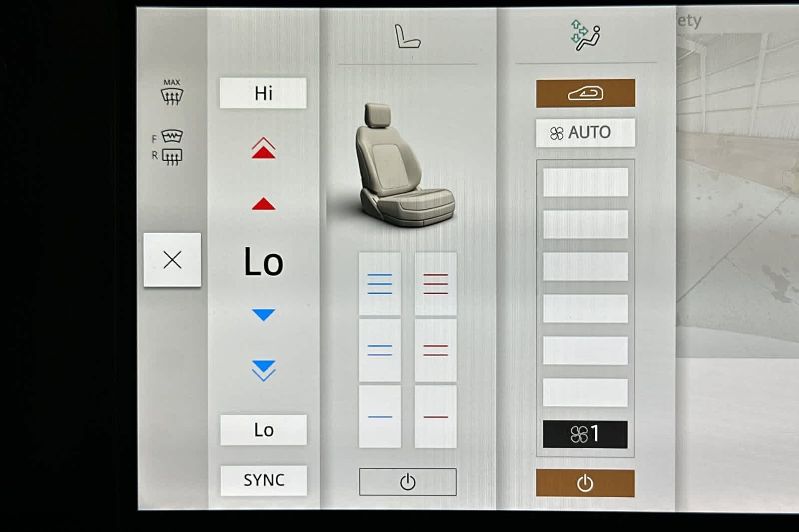Image resolution: width=799 pixels, height=532 pixels.
Task: Toggle seat climate power button
Action: 407,482
